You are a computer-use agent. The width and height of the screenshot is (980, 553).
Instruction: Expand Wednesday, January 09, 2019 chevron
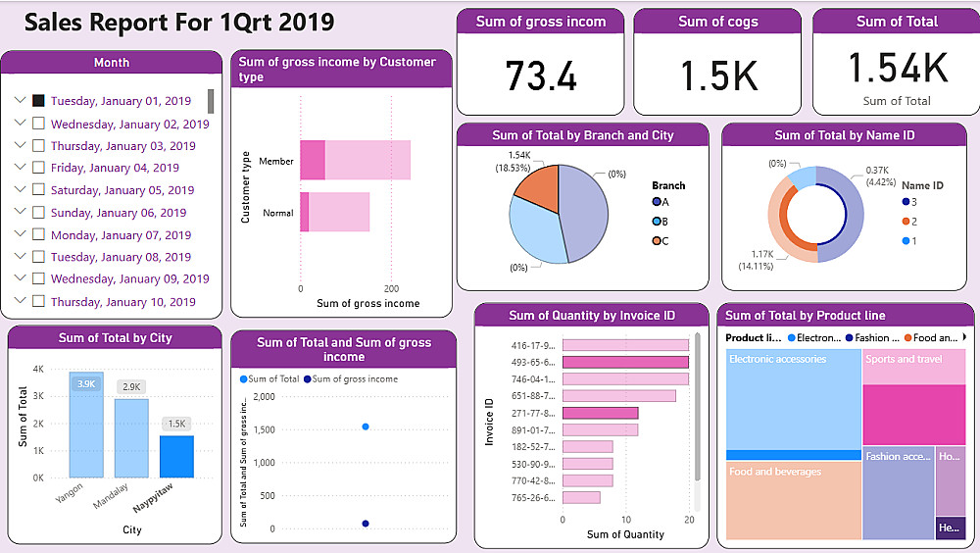click(x=20, y=277)
